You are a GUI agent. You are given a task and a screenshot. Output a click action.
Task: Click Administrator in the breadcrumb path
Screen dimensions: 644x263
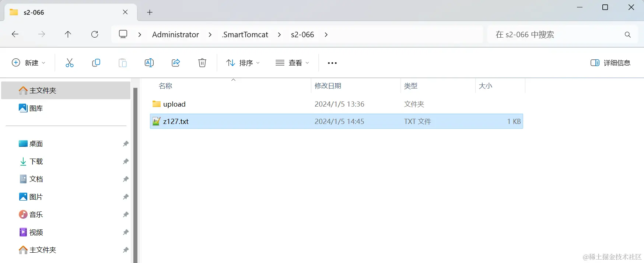[175, 35]
